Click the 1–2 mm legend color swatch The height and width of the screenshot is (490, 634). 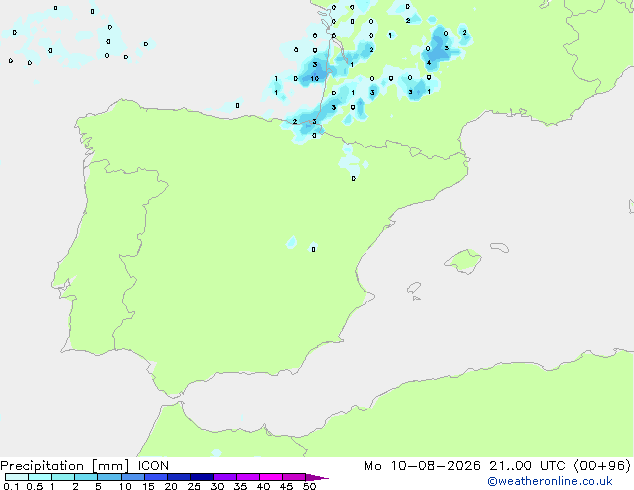(63, 477)
